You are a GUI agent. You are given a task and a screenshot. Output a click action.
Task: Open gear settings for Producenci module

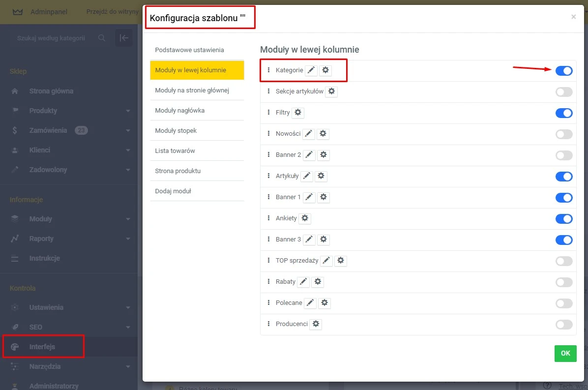coord(316,324)
